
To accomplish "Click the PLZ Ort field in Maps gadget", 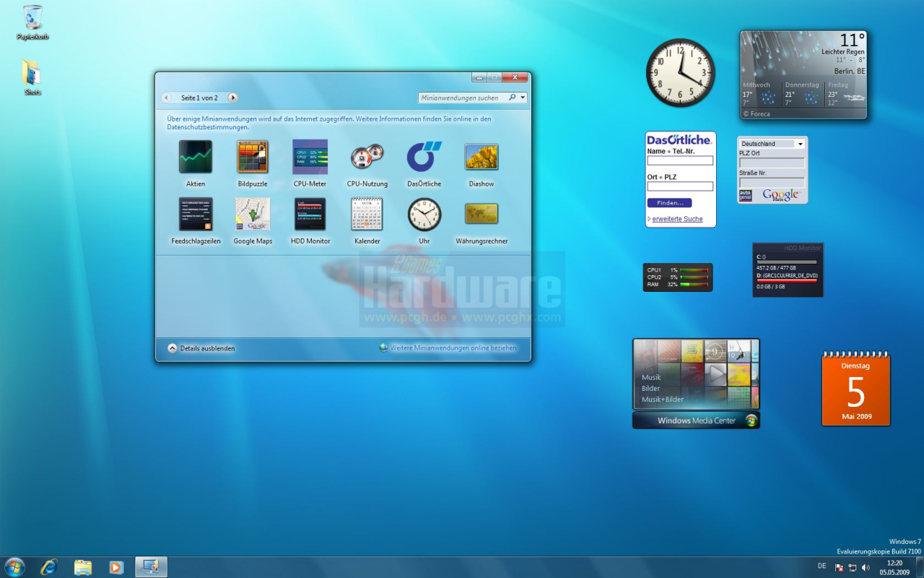I will pyautogui.click(x=772, y=163).
